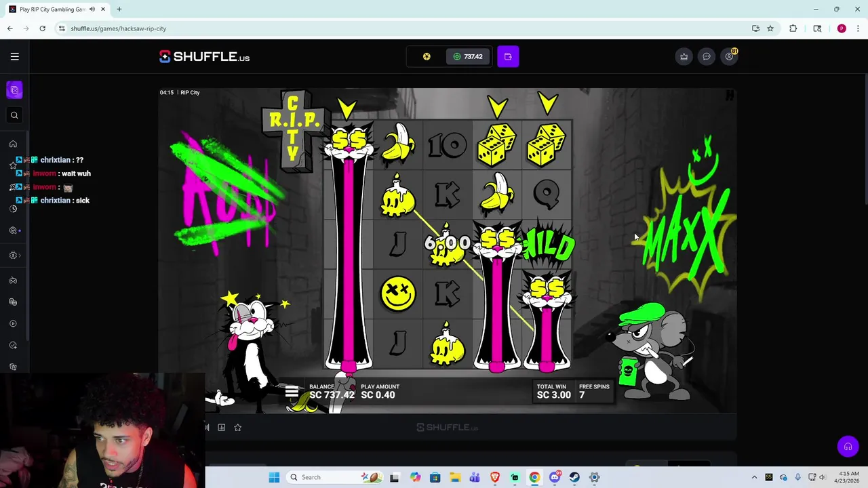The height and width of the screenshot is (488, 868).
Task: Open Steam from taskbar
Action: (574, 477)
